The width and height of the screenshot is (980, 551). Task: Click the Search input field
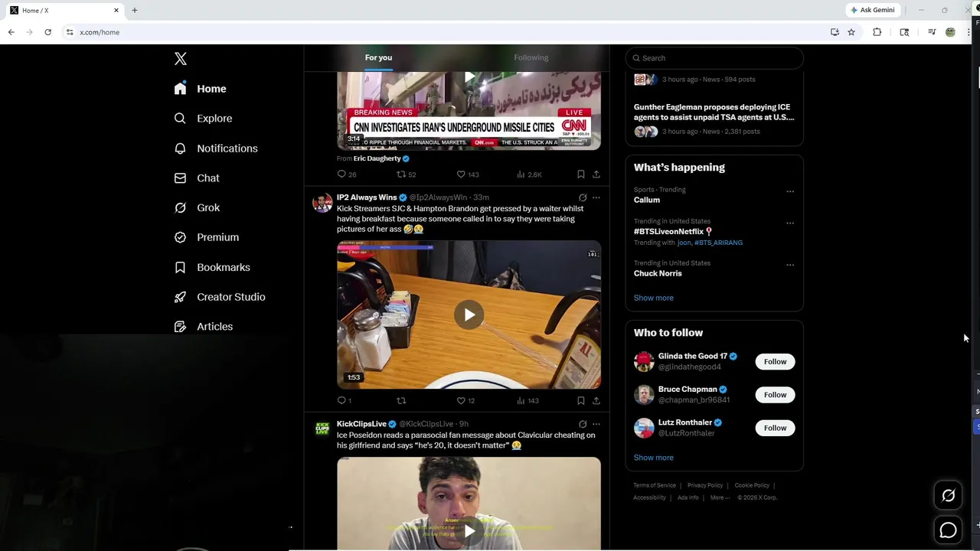point(714,58)
